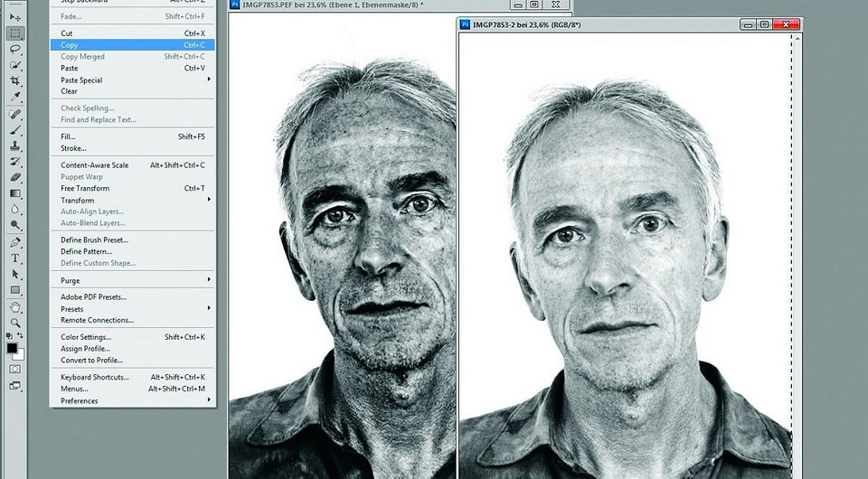This screenshot has height=479, width=868.
Task: Activate the Eyedropper tool
Action: [x=15, y=97]
